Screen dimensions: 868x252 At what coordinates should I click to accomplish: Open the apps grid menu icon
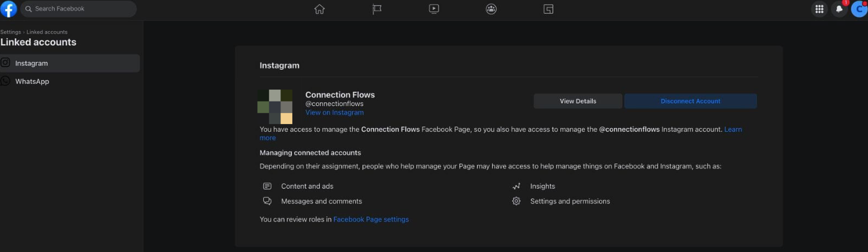820,9
